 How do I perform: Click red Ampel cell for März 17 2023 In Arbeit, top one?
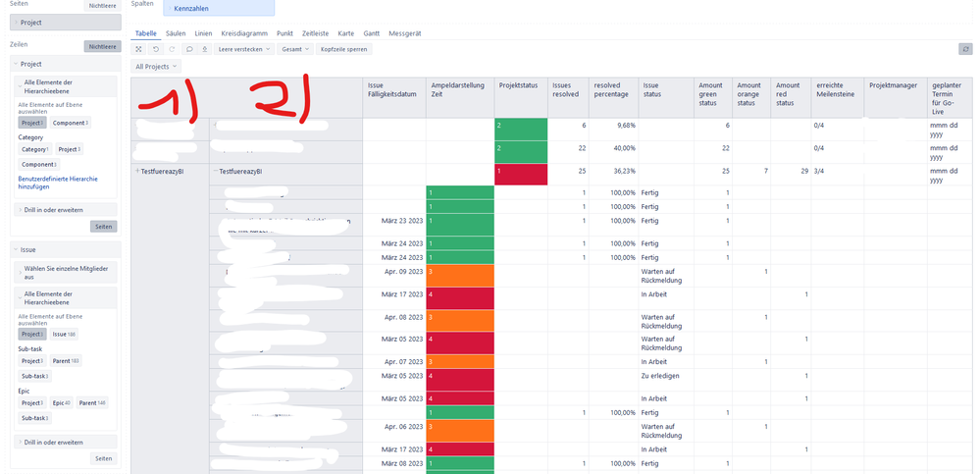tap(460, 298)
